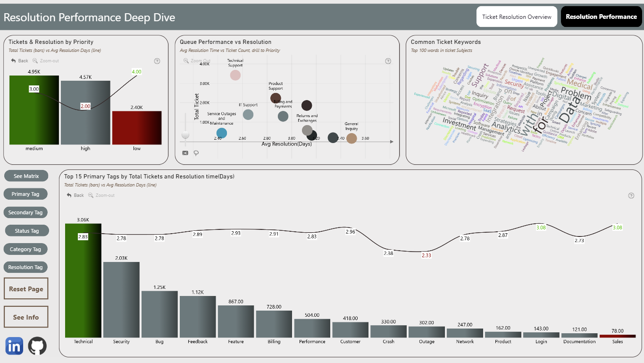
Task: Click the "2.38" resolution label above Crash
Action: (x=388, y=253)
